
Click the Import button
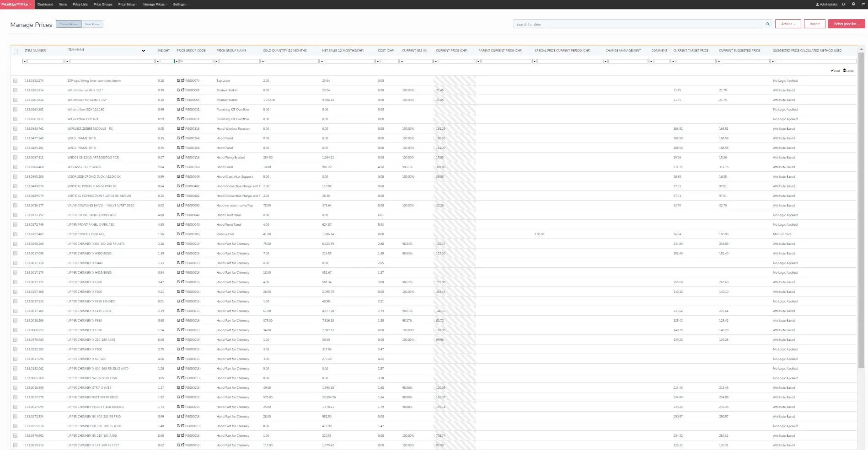click(815, 24)
